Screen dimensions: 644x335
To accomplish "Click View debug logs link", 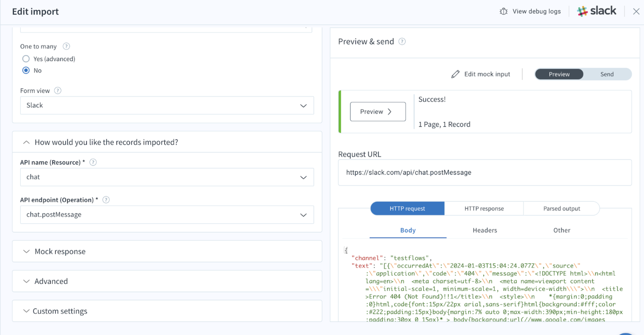I will click(x=536, y=12).
